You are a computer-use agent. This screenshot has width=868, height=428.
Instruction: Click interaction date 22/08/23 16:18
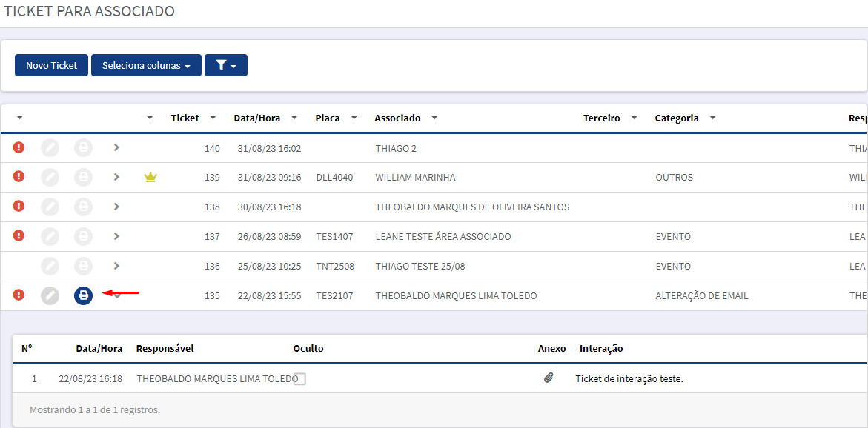click(x=90, y=379)
